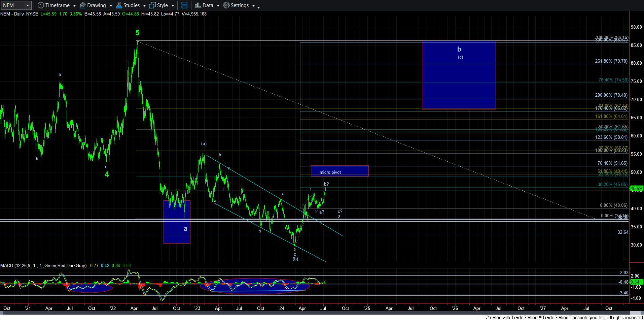The height and width of the screenshot is (320, 644).
Task: Click the 90.00 price axis label
Action: tap(636, 27)
